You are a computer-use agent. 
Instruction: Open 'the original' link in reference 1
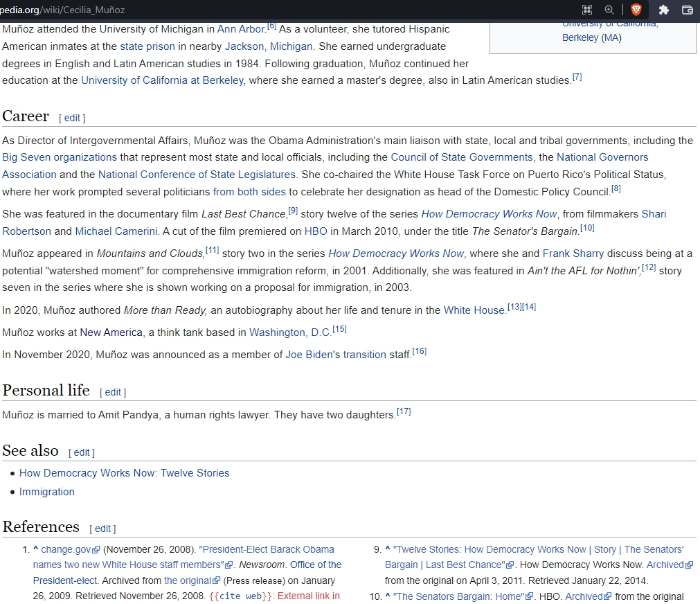(192, 580)
